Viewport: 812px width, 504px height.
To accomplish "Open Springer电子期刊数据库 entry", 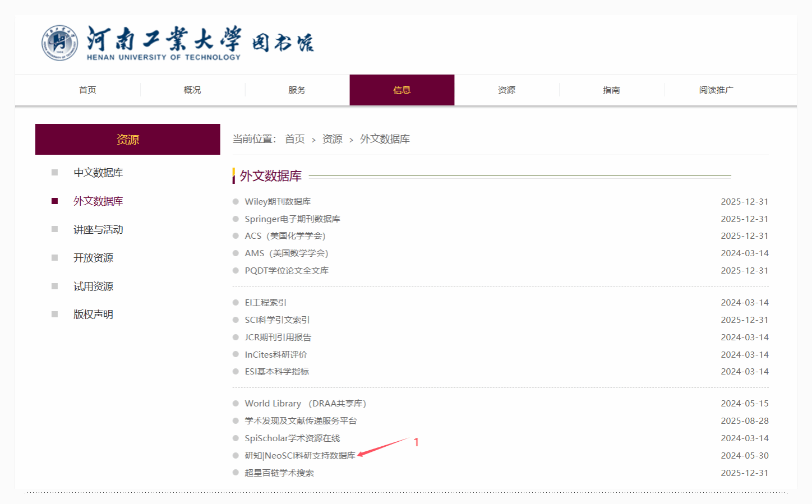I will point(292,219).
